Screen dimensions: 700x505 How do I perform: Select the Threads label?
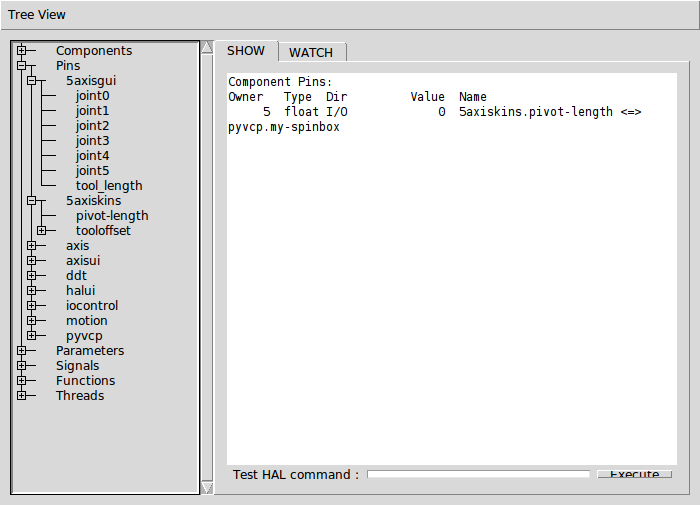[x=80, y=396]
